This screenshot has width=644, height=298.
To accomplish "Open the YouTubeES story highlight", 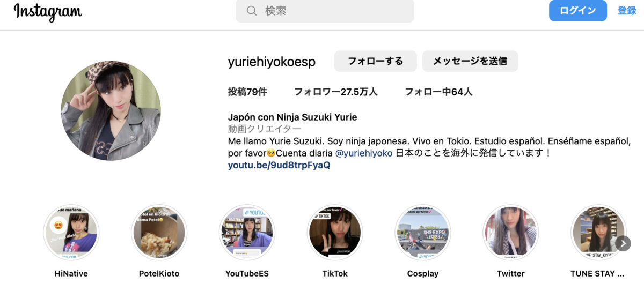I will tap(247, 232).
